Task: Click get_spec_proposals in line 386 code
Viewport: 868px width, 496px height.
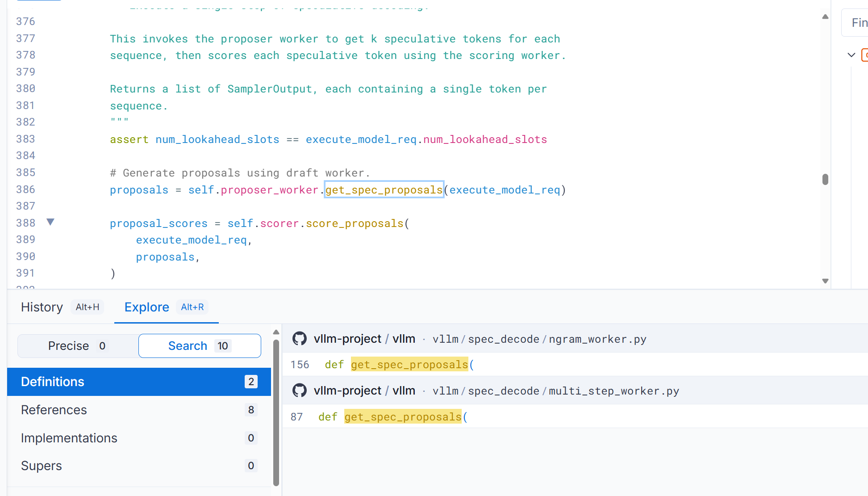Action: pyautogui.click(x=384, y=190)
